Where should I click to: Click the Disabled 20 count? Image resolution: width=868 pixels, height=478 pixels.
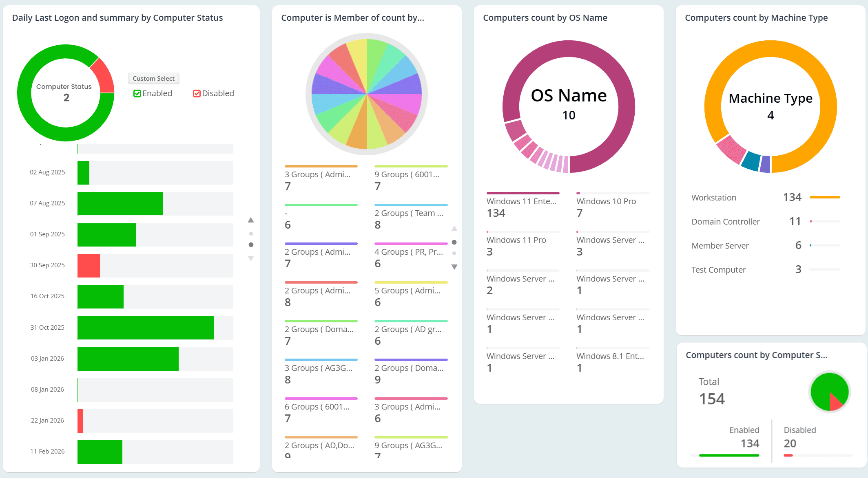(790, 443)
